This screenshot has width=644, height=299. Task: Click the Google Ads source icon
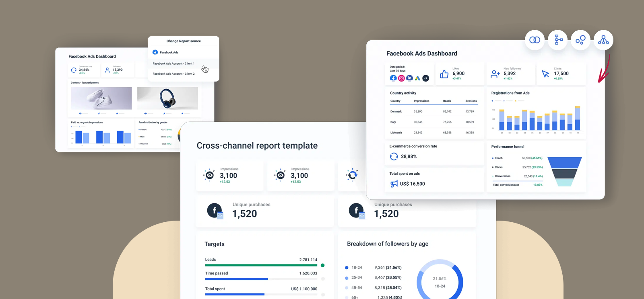coord(418,78)
